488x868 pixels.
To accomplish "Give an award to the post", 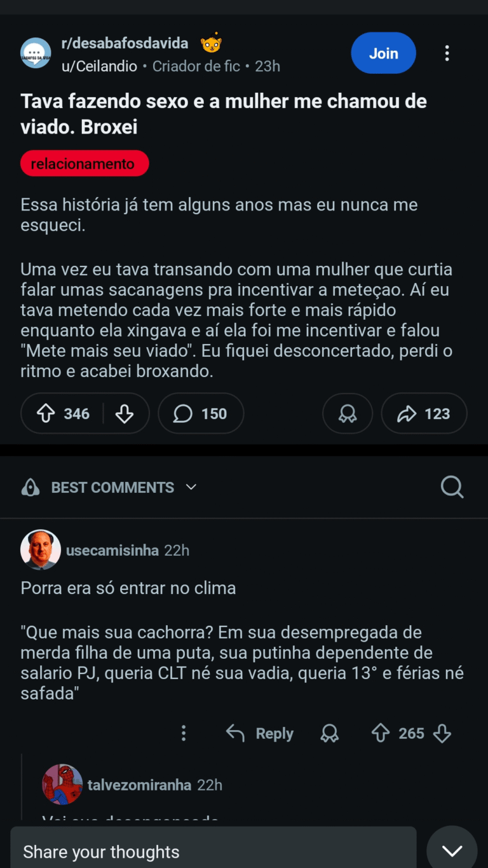I will (x=348, y=414).
